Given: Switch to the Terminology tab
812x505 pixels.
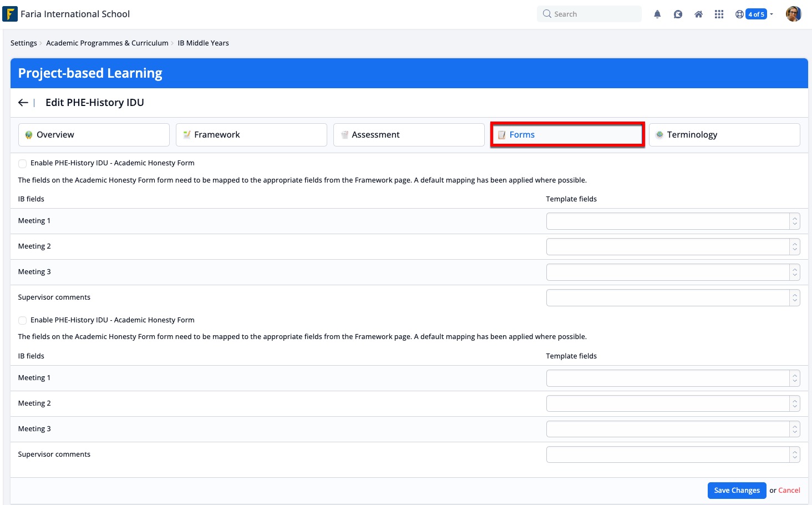Looking at the screenshot, I should (x=724, y=135).
